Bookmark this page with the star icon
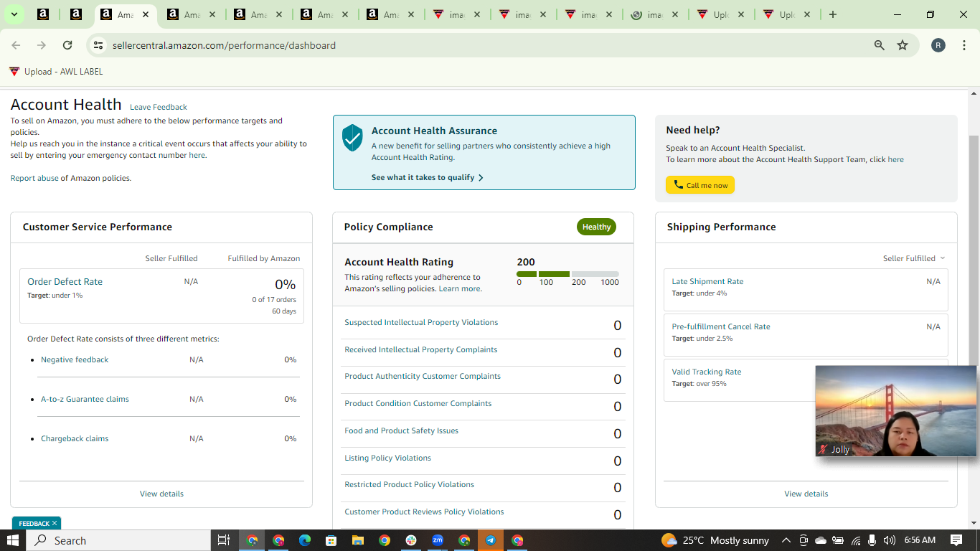Image resolution: width=980 pixels, height=551 pixels. (903, 45)
